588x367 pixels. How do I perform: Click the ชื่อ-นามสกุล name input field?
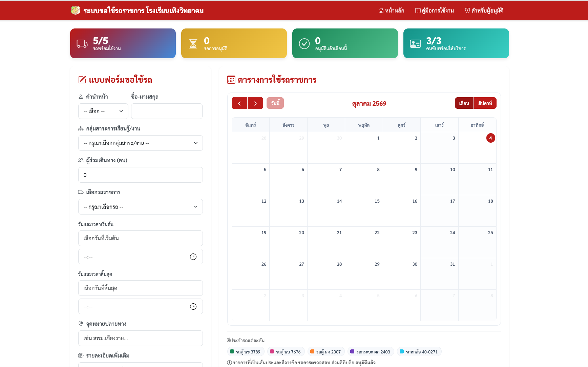click(x=167, y=111)
